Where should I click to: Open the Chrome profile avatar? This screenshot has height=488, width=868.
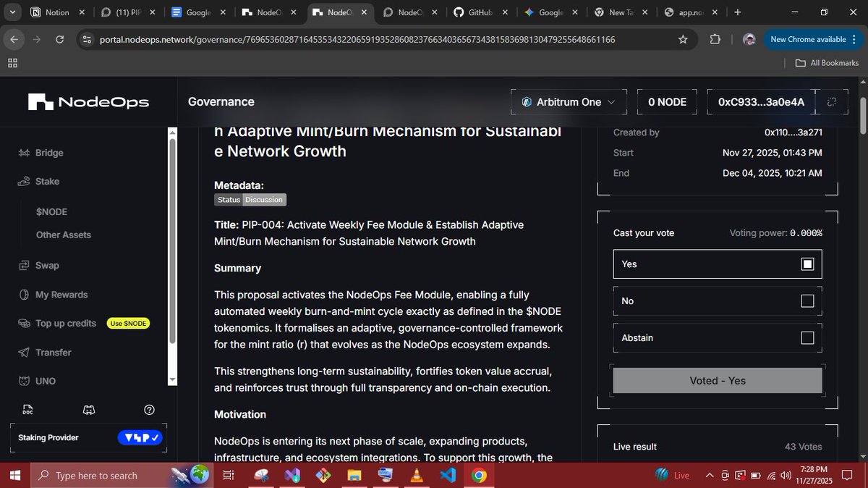[749, 39]
